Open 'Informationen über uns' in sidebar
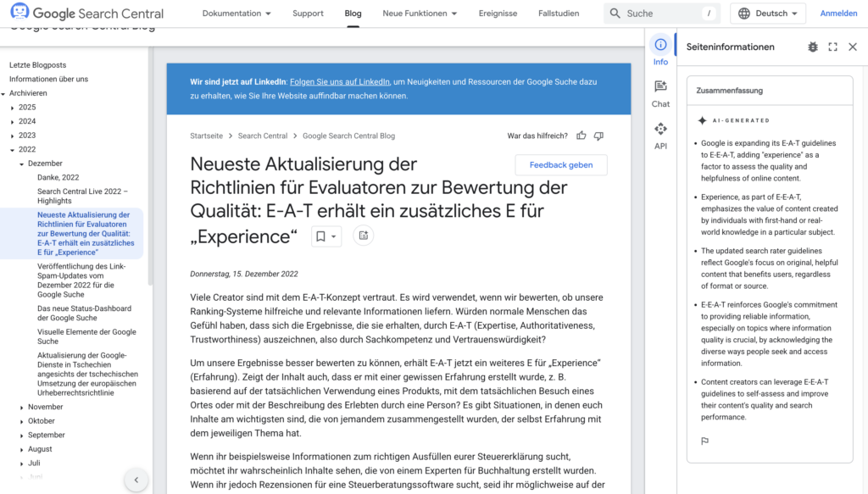This screenshot has height=494, width=868. (x=48, y=79)
